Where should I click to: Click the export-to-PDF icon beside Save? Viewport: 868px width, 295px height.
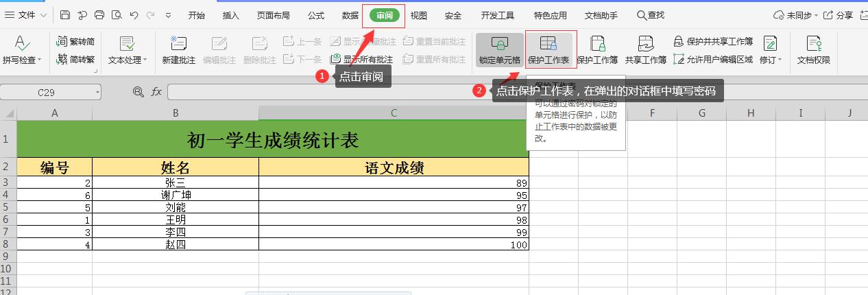[82, 15]
